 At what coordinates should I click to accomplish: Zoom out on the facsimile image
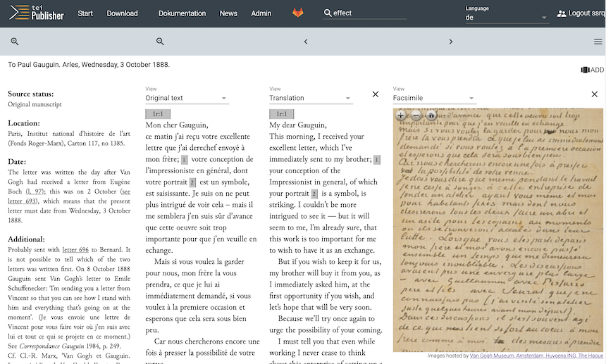tap(416, 115)
